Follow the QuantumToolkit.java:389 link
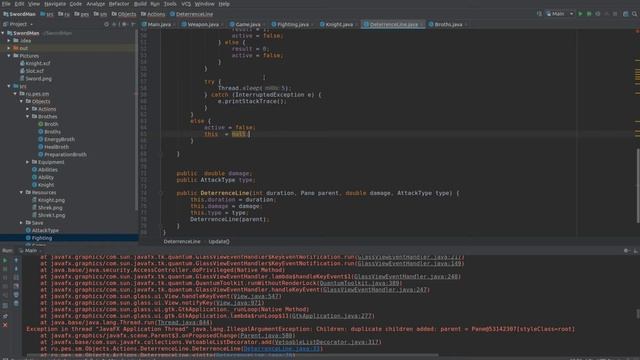Image resolution: width=640 pixels, height=360 pixels. [x=359, y=283]
